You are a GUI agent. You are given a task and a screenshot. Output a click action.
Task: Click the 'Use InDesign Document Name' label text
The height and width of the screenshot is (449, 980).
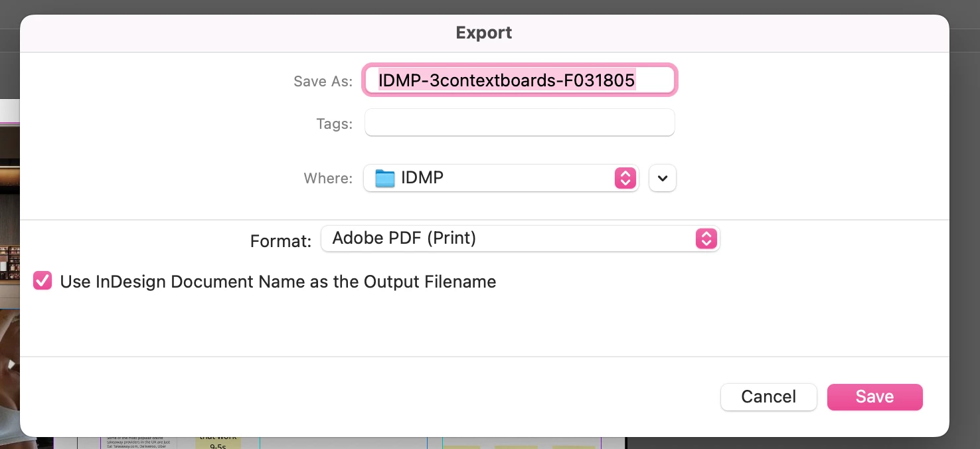click(x=278, y=282)
